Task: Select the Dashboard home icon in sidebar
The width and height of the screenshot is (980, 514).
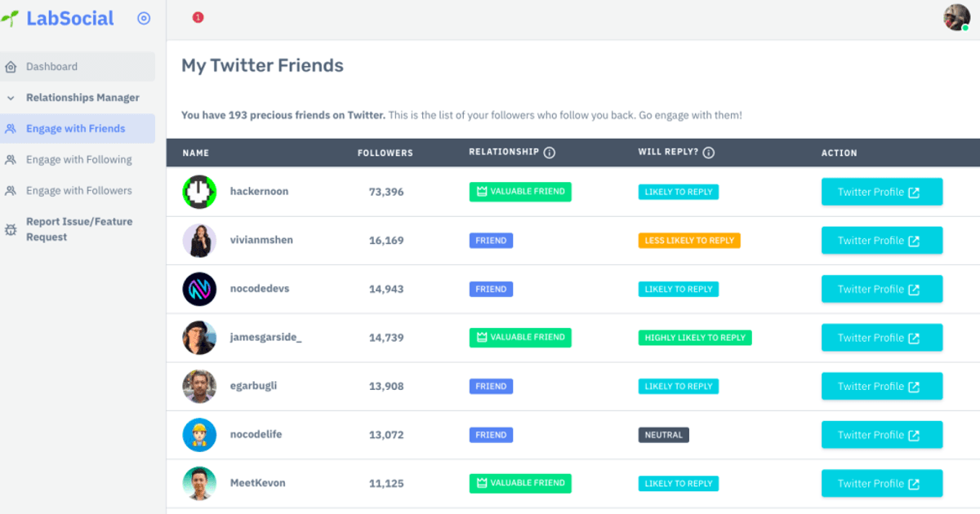Action: [x=11, y=66]
